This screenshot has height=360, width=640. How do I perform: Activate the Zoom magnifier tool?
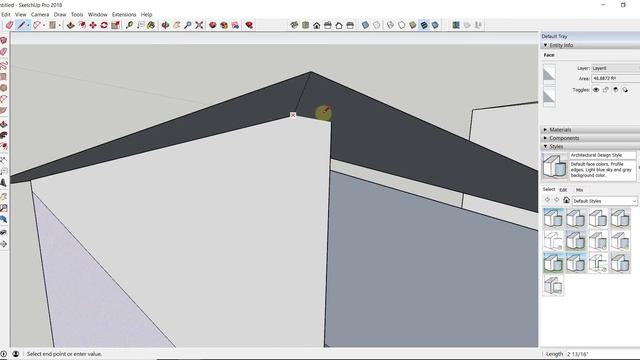point(188,25)
